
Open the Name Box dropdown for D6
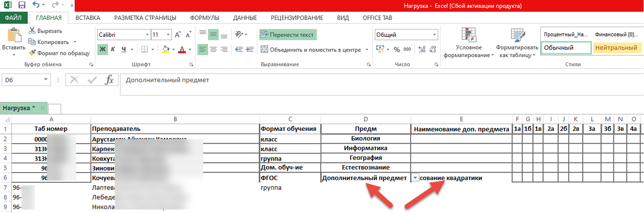45,80
